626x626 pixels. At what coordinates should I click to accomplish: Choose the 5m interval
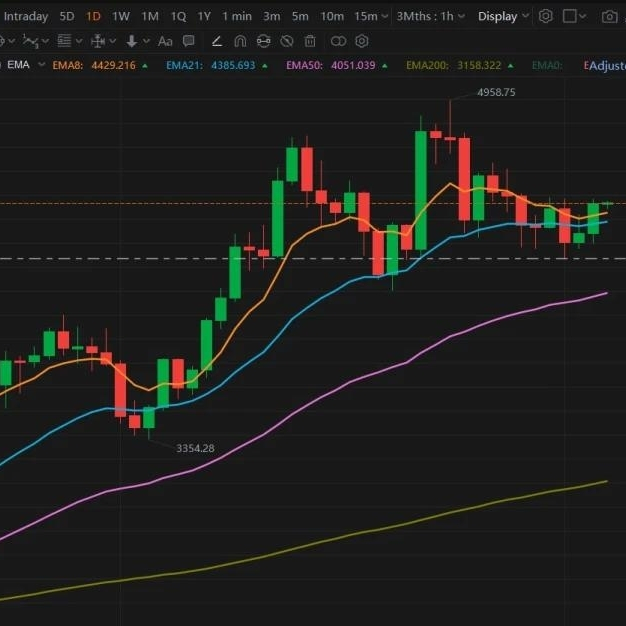(x=300, y=16)
